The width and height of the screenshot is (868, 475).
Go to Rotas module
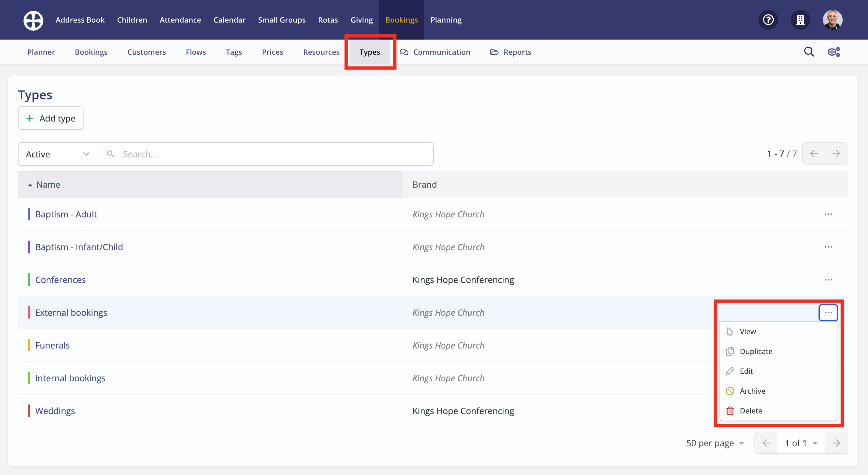coord(328,20)
